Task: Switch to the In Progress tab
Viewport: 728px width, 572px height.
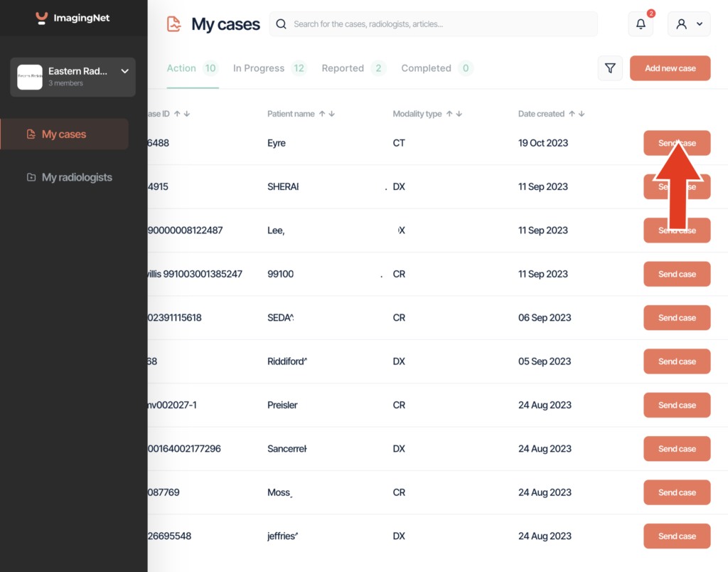Action: (x=259, y=68)
